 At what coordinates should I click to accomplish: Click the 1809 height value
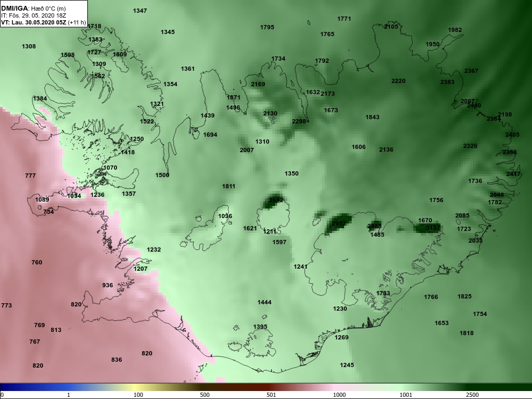pos(120,54)
